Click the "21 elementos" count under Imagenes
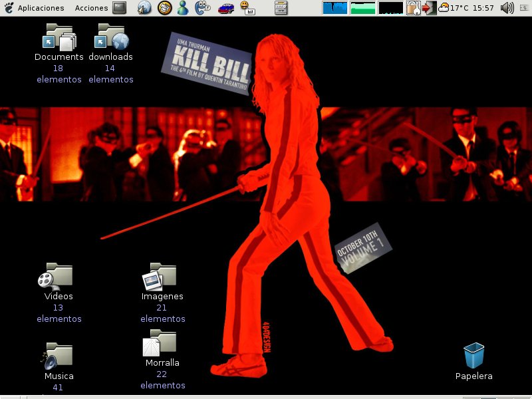Viewport: 532px width, 399px height. click(x=162, y=313)
